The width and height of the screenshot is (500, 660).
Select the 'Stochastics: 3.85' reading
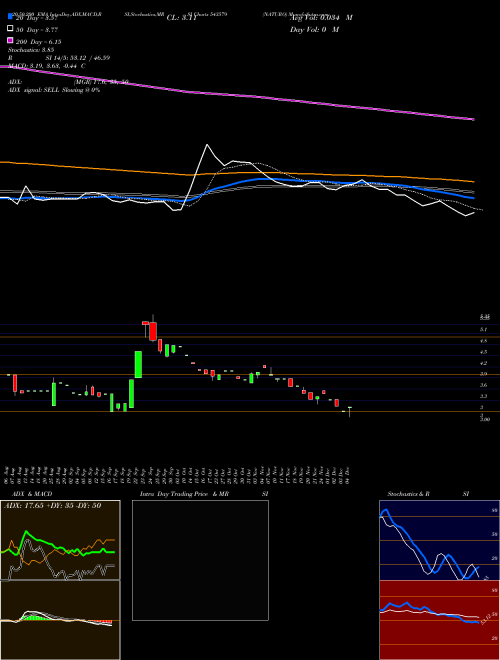[31, 50]
